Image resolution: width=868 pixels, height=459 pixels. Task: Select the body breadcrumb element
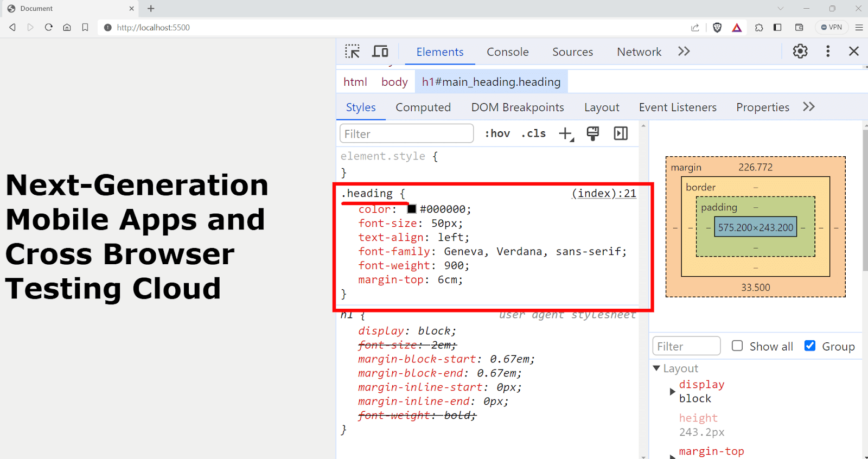[x=394, y=82]
